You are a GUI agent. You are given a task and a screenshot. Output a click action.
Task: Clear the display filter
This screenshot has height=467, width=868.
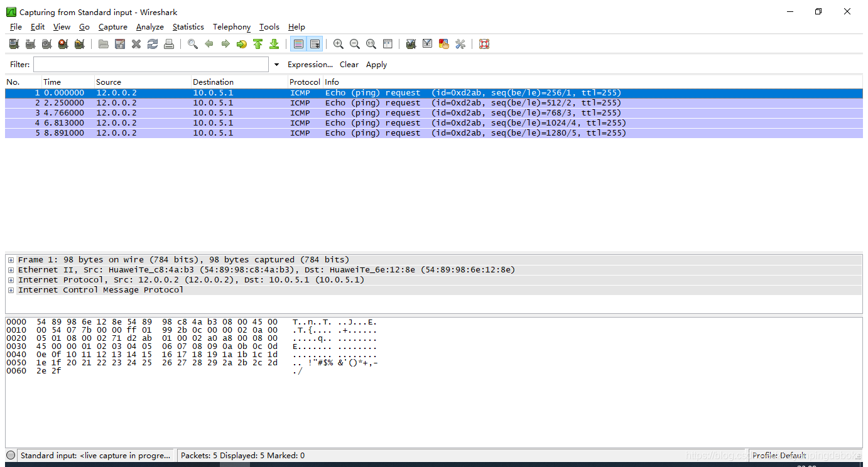coord(349,65)
